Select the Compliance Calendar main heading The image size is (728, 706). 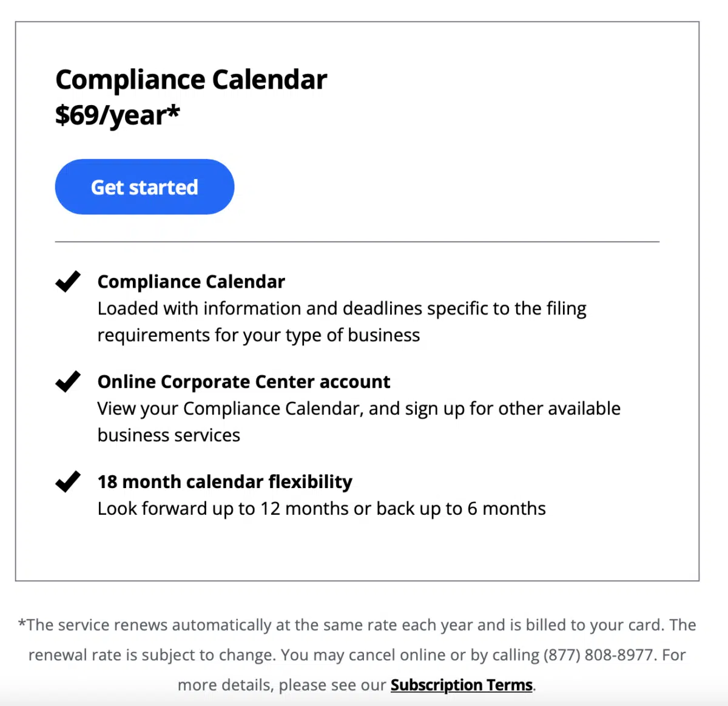pyautogui.click(x=191, y=80)
